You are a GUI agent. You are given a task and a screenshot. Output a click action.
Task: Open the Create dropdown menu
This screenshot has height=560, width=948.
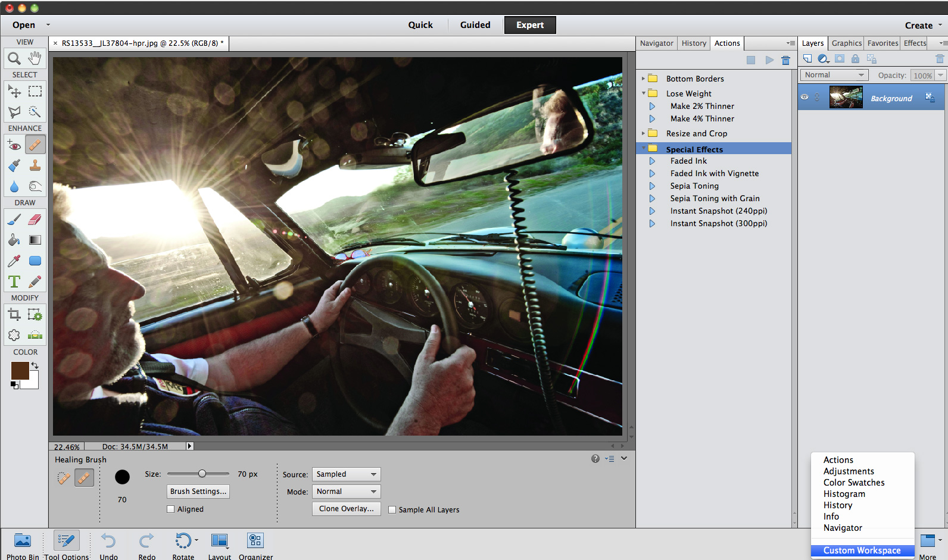click(x=924, y=26)
